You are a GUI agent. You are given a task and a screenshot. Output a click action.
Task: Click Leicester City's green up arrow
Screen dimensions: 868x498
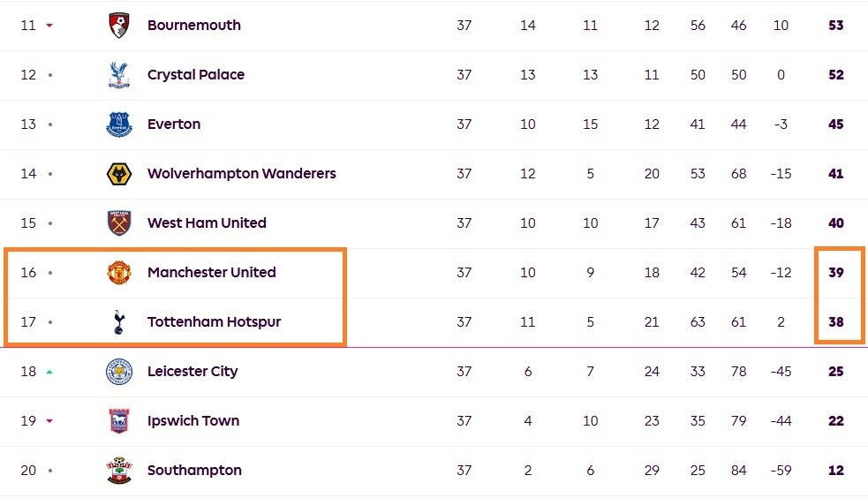tap(49, 372)
